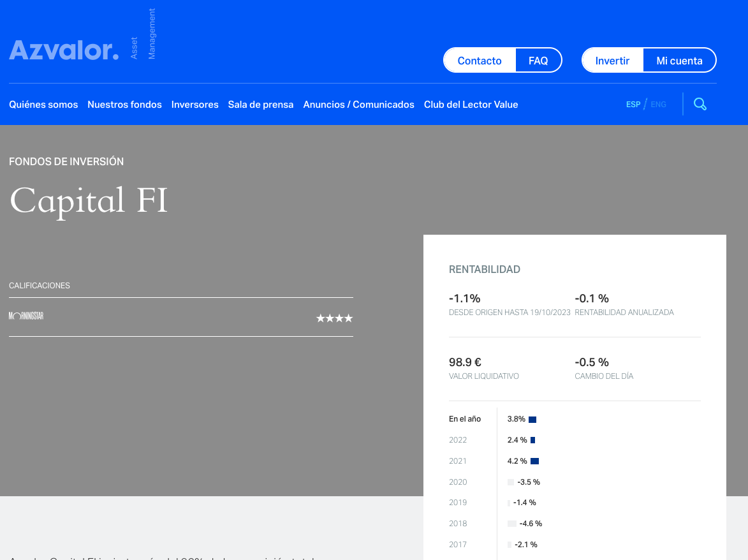Image resolution: width=748 pixels, height=560 pixels.
Task: Click the Morningstar logo
Action: 26,316
